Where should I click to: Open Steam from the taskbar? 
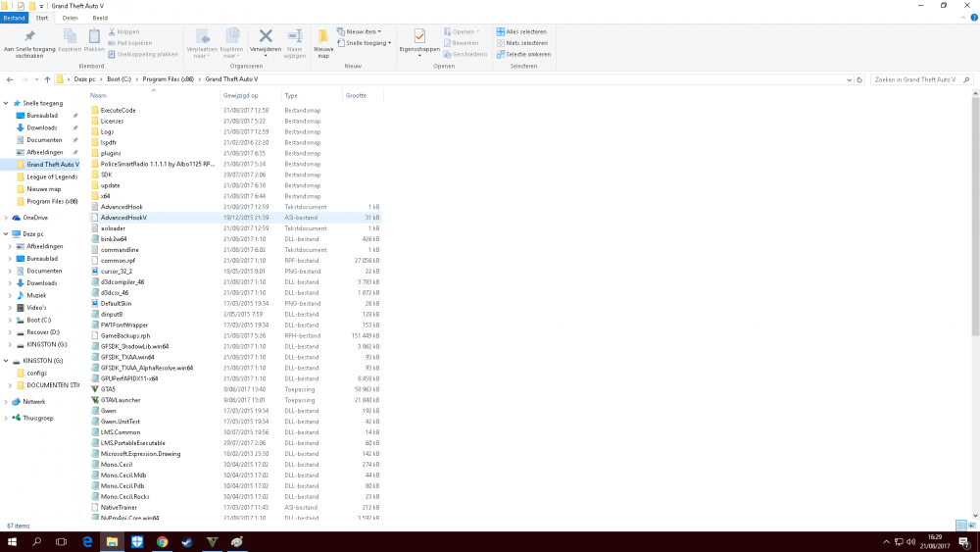coord(187,542)
